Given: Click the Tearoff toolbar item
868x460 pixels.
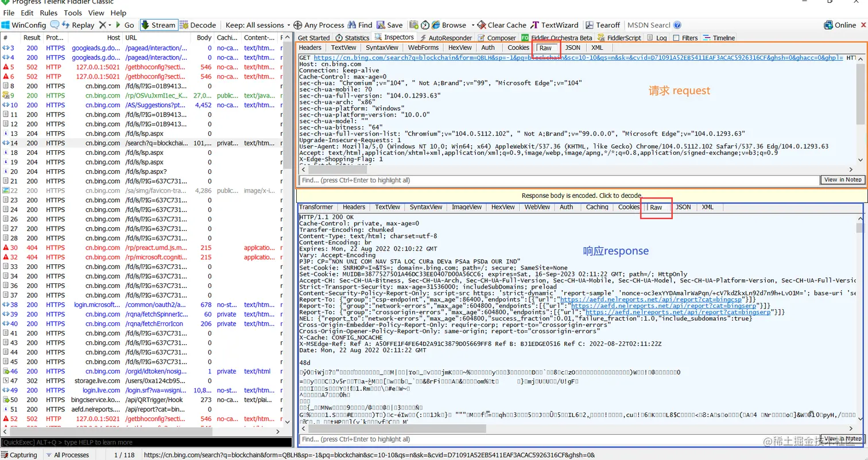Looking at the screenshot, I should coord(603,25).
